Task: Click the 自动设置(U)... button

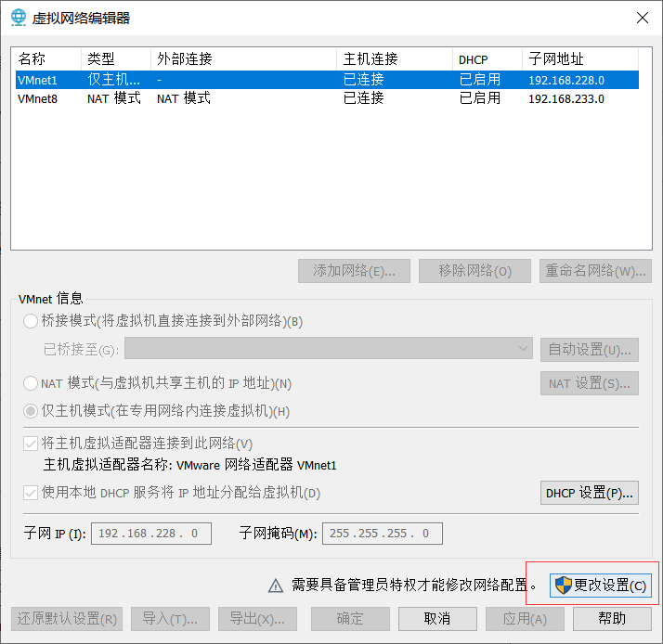Action: 590,350
